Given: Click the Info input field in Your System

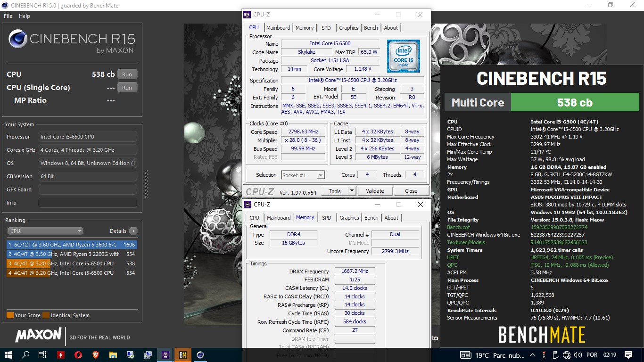Looking at the screenshot, I should (x=88, y=203).
